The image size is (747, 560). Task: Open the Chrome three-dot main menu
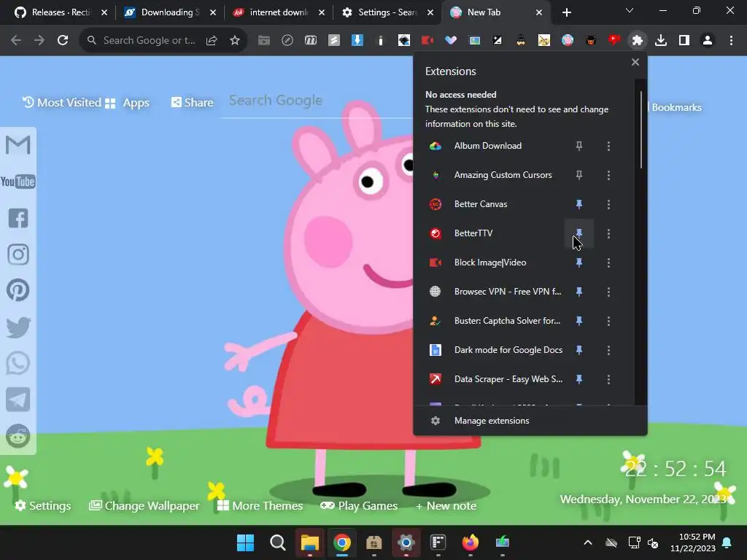coord(731,41)
